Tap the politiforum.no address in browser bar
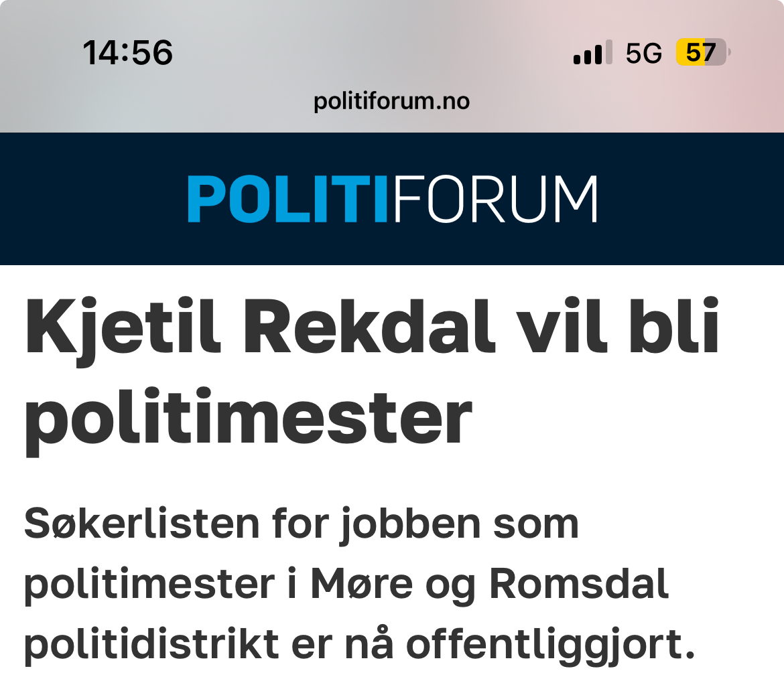The image size is (784, 681). (391, 102)
